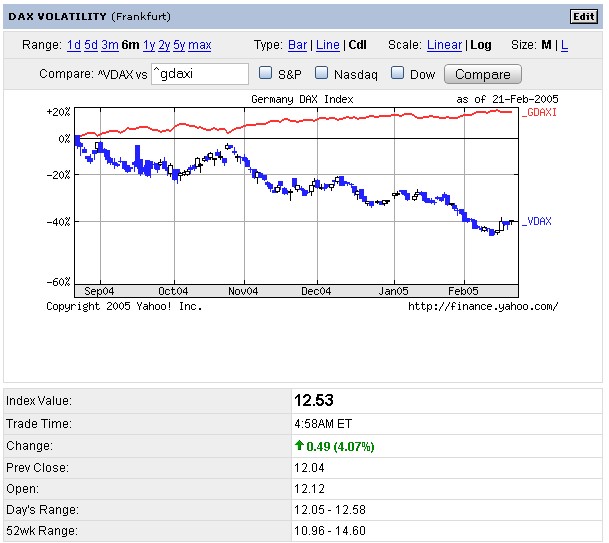The width and height of the screenshot is (609, 543).
Task: Set range to 5d
Action: tap(91, 45)
